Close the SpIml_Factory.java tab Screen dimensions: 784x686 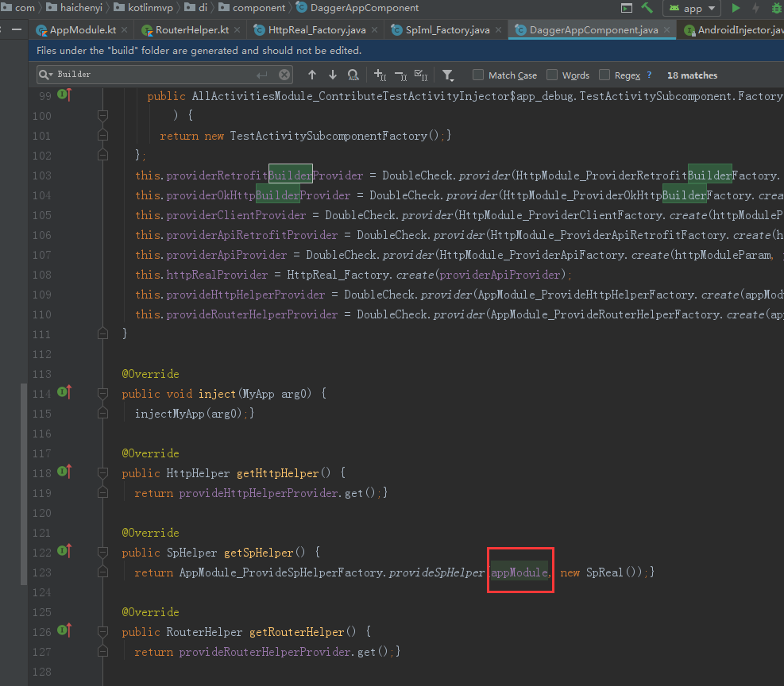(x=499, y=30)
